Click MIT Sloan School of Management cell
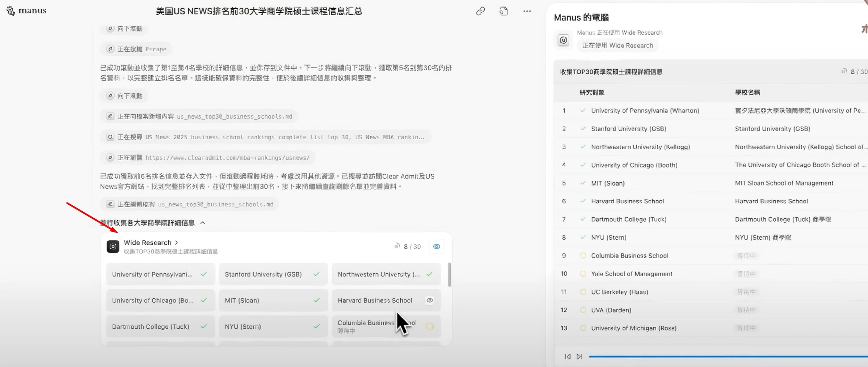This screenshot has width=868, height=367. [784, 183]
